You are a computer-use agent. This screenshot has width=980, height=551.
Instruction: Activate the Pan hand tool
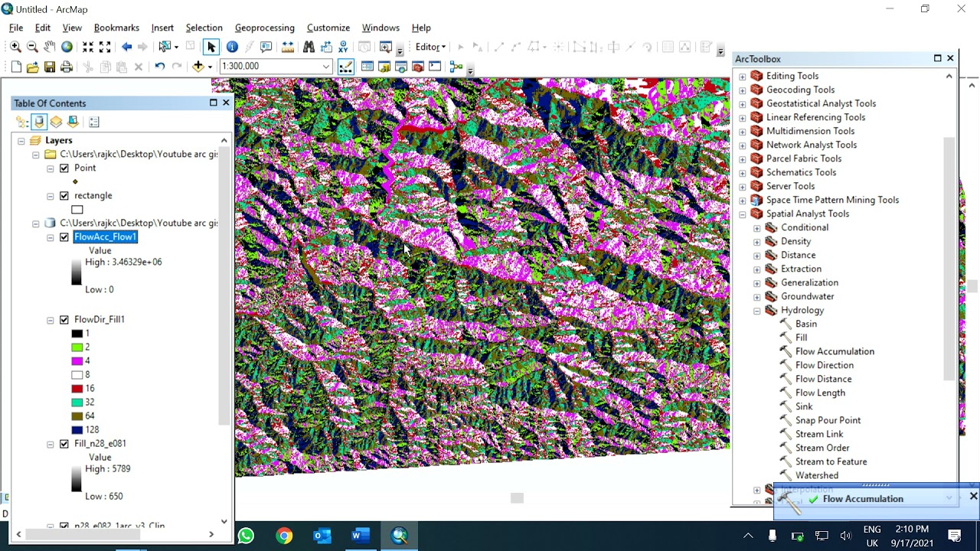(50, 47)
